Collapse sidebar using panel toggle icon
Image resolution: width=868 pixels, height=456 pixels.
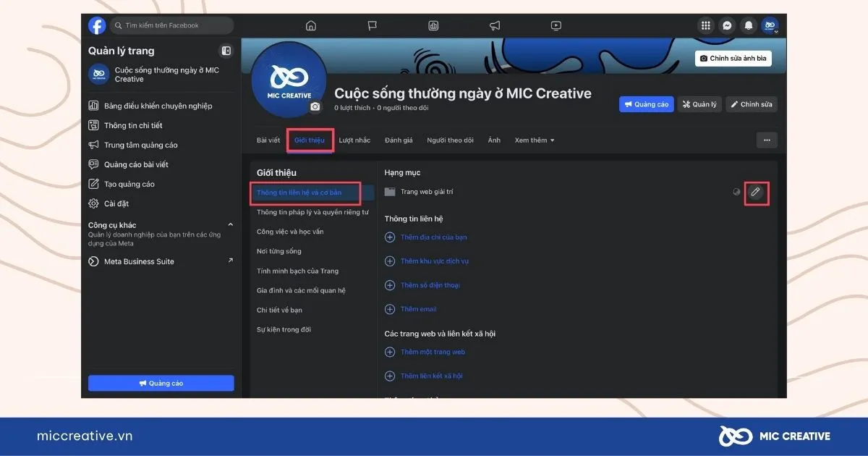point(226,51)
